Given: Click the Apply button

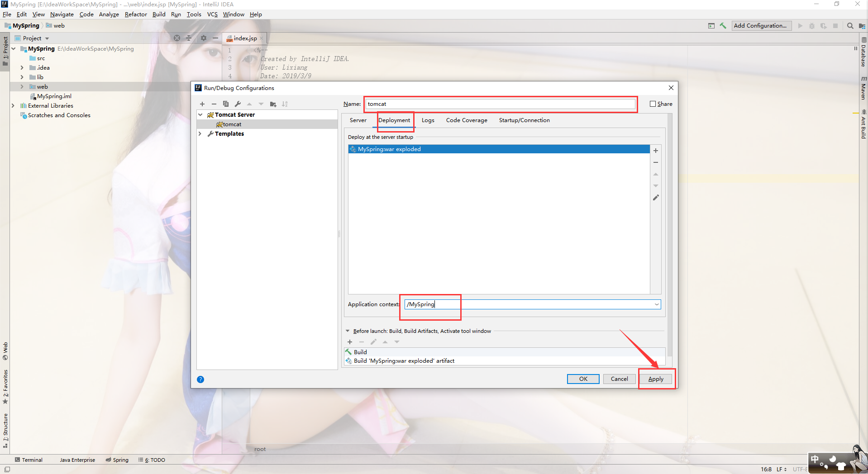Looking at the screenshot, I should pos(656,379).
